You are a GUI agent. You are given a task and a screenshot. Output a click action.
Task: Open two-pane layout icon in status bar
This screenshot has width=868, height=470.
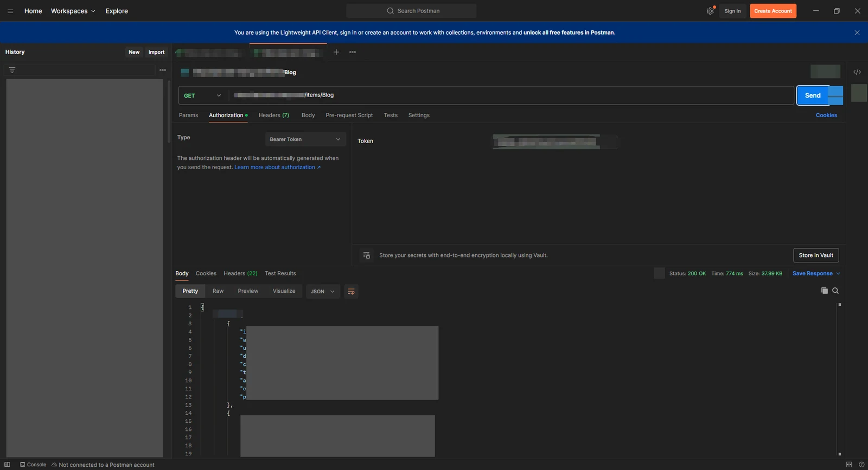[x=849, y=465]
